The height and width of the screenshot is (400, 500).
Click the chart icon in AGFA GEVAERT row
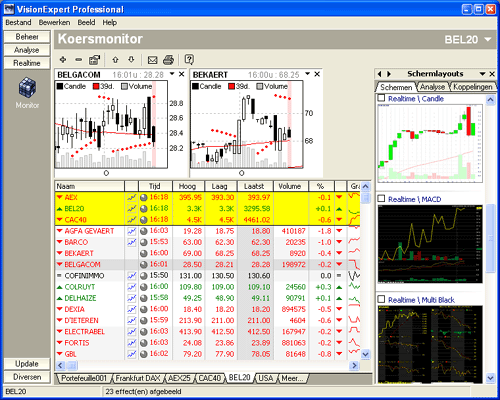(132, 231)
